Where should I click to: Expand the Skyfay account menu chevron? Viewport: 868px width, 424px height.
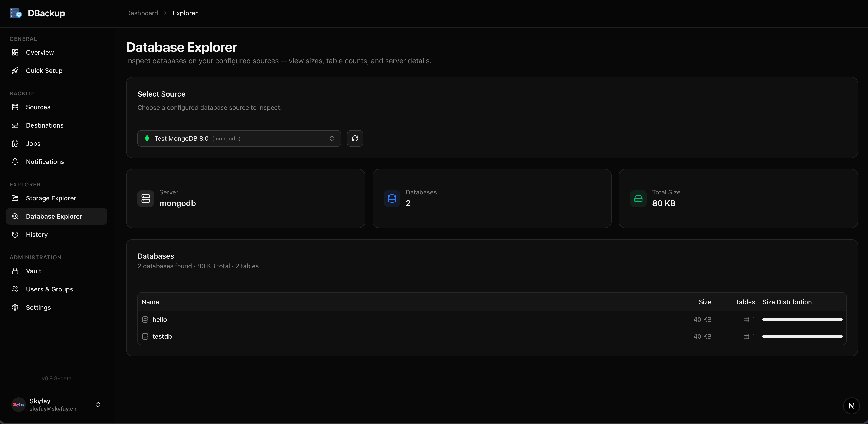(98, 404)
